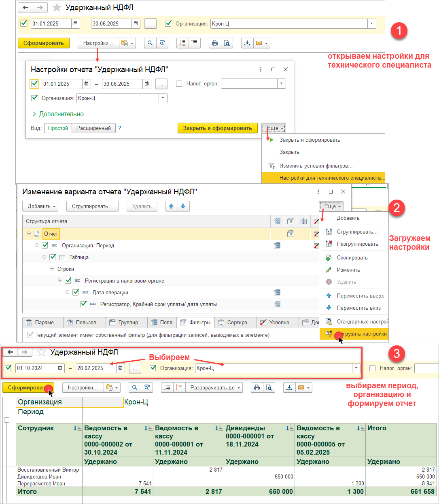Click the magnifier search icon in bottom report toolbar
439x504 pixels.
135,387
